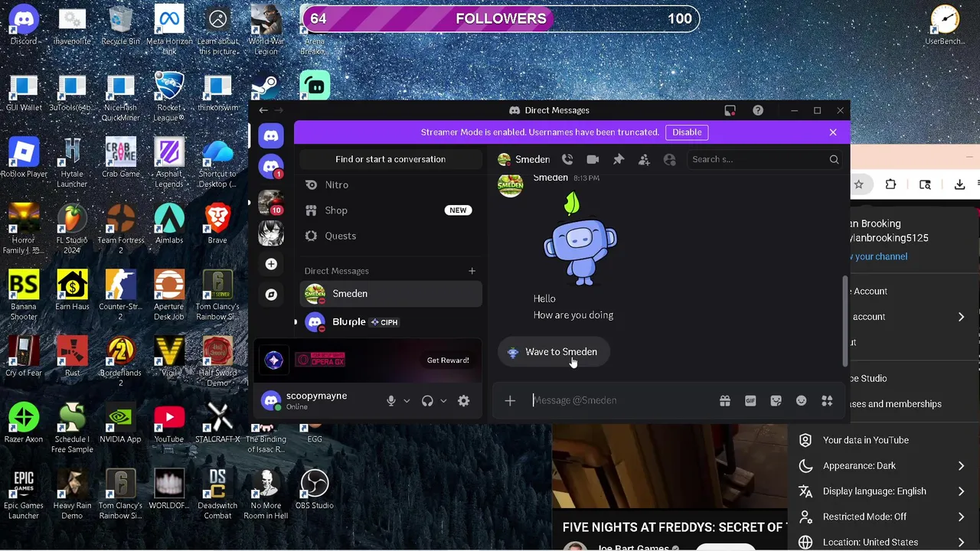Send a gift icon in message bar
This screenshot has height=551, width=980.
725,400
